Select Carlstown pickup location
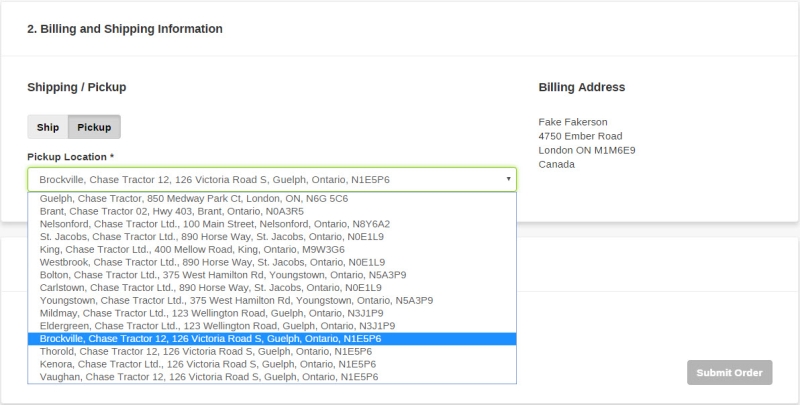This screenshot has height=405, width=800. tap(272, 288)
